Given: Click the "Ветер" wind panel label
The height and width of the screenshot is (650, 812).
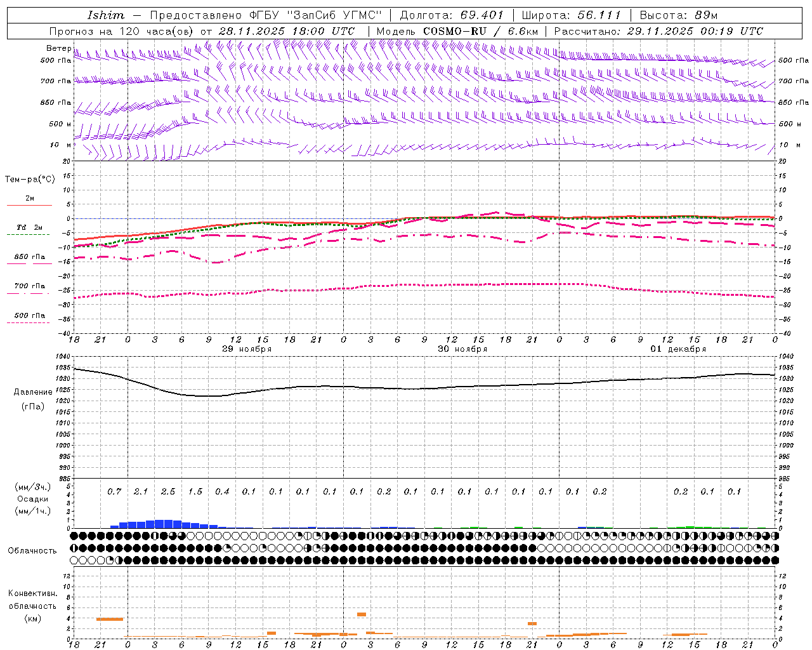Looking at the screenshot, I should tap(58, 48).
